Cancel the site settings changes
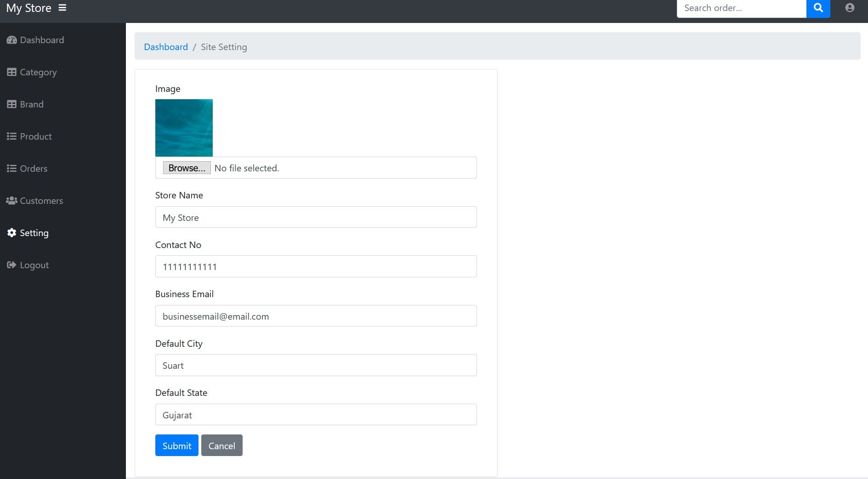Image resolution: width=868 pixels, height=479 pixels. pyautogui.click(x=221, y=445)
